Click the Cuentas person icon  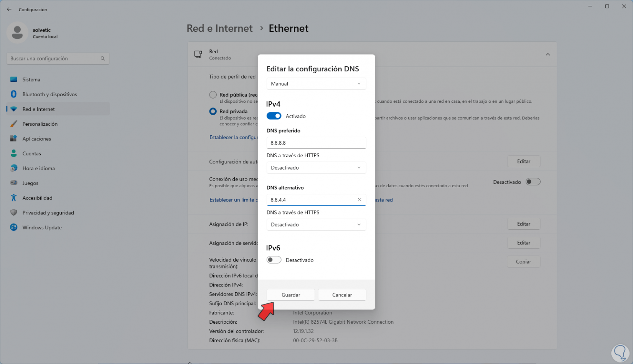click(x=14, y=153)
